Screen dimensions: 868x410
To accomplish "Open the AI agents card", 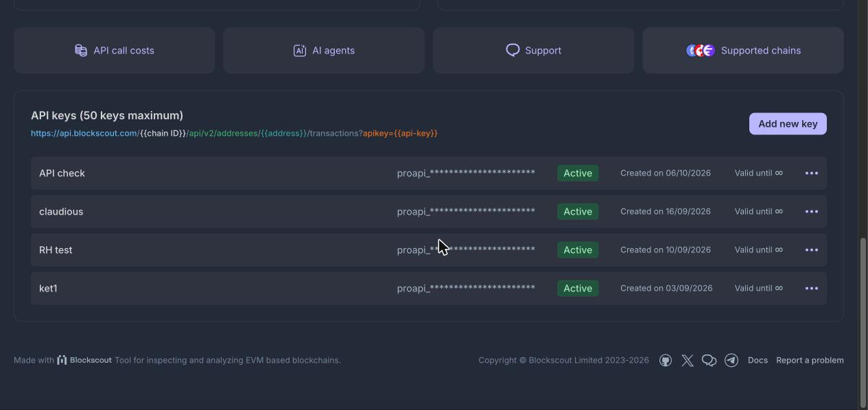I will tap(324, 50).
